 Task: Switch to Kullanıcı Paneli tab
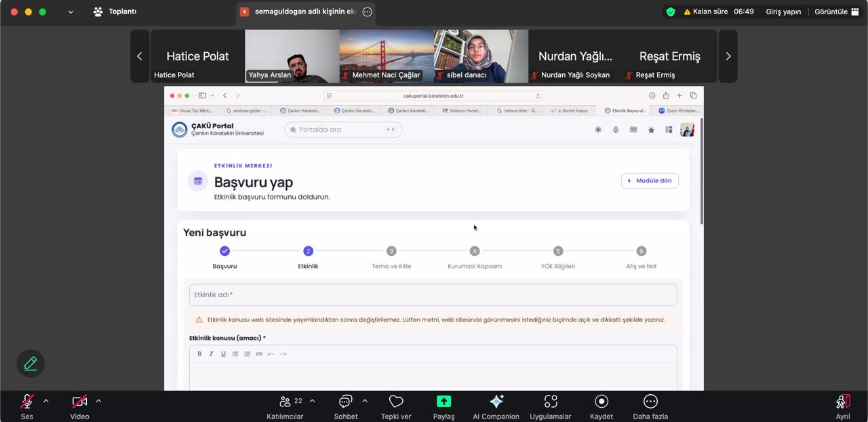click(461, 111)
